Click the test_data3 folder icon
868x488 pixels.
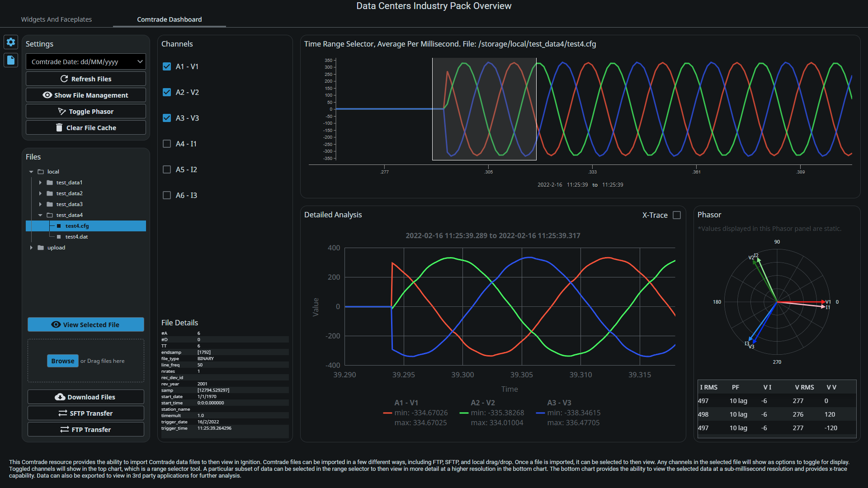point(50,204)
